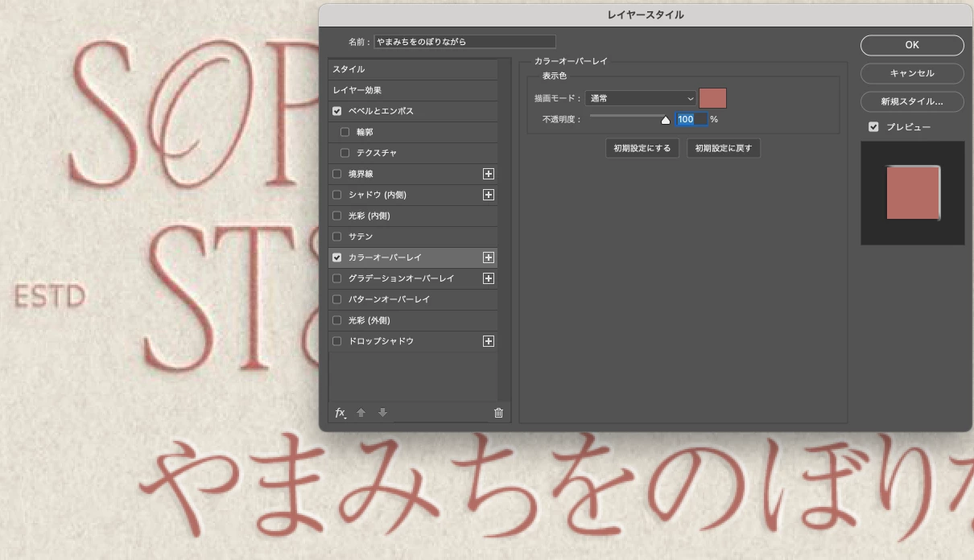This screenshot has height=560, width=974.
Task: Add another シャドウ (内側) with plus icon
Action: click(488, 195)
